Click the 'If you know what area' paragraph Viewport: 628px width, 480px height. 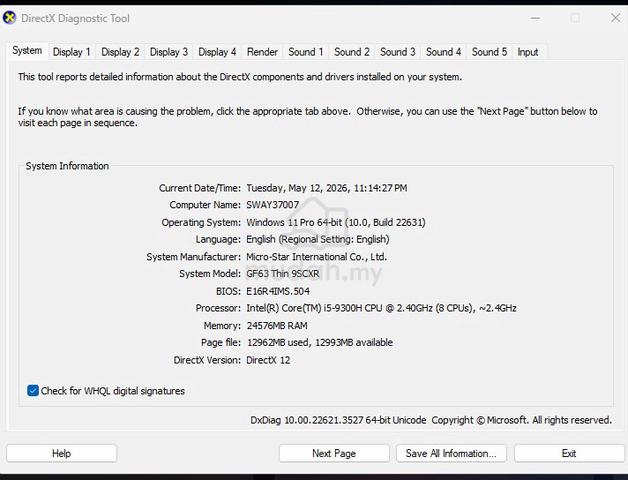tap(308, 117)
